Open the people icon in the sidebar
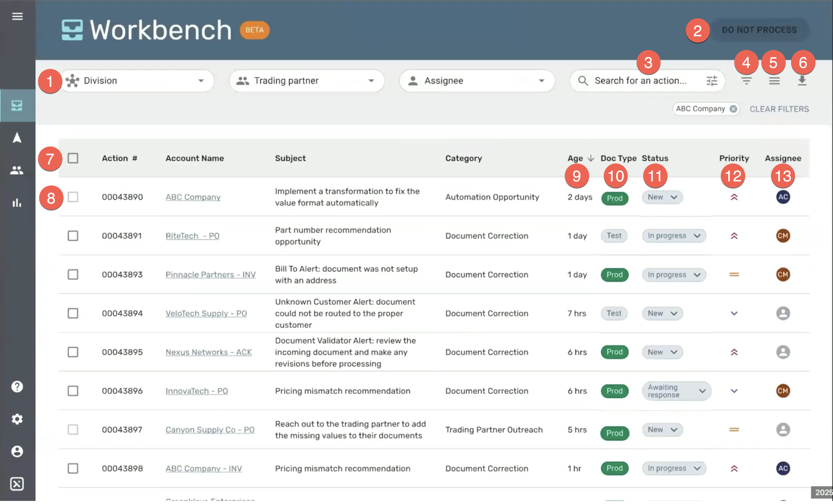 (17, 170)
